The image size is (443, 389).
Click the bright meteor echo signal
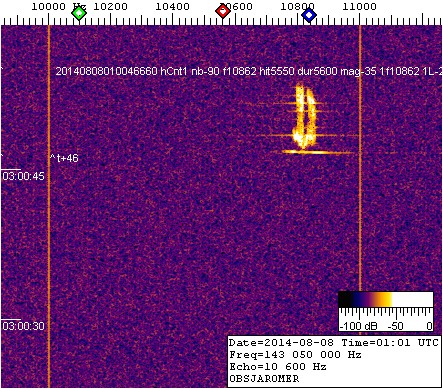(x=305, y=119)
